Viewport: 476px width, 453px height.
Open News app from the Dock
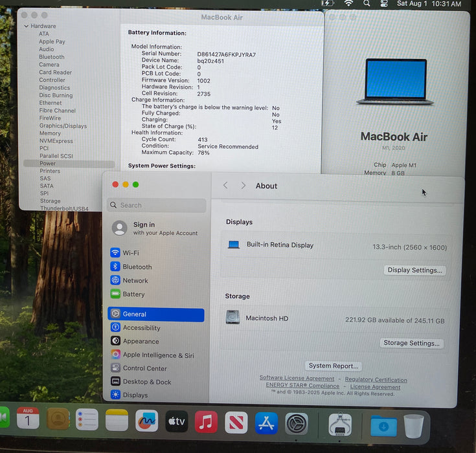click(x=236, y=423)
